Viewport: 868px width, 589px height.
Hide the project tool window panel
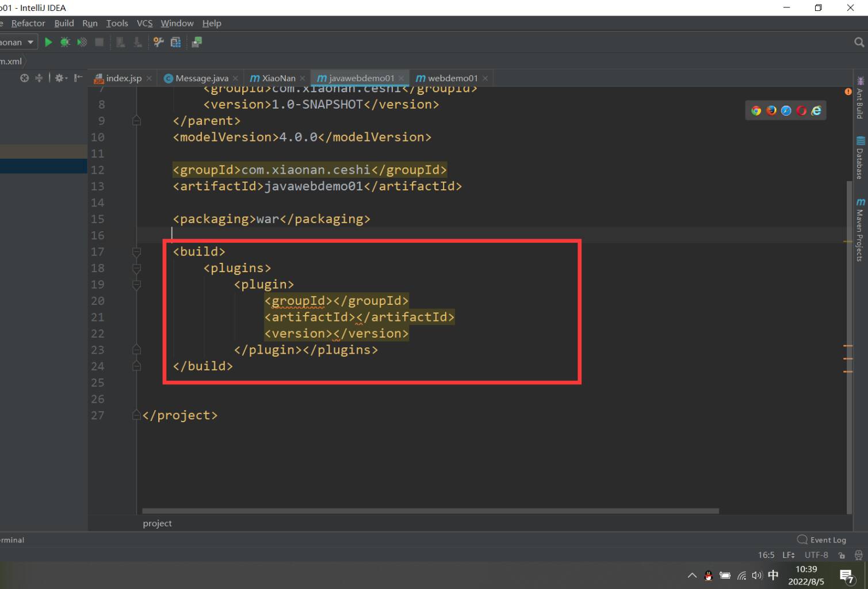[78, 78]
